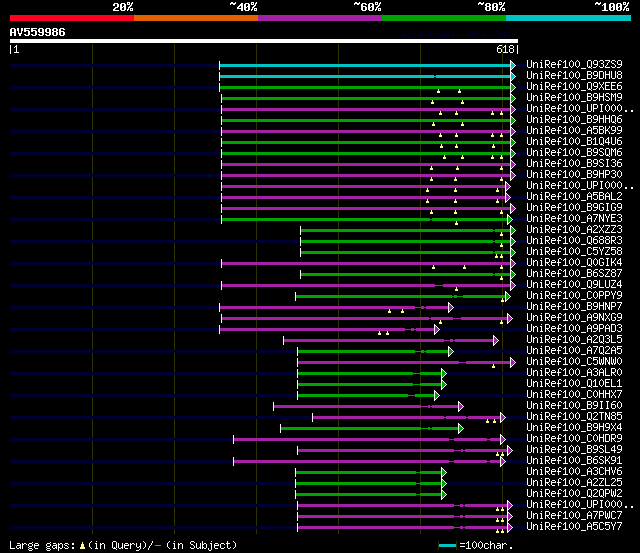640x553 pixels.
Task: Select hit label UniRef100_C0PPY9
Action: tap(574, 296)
